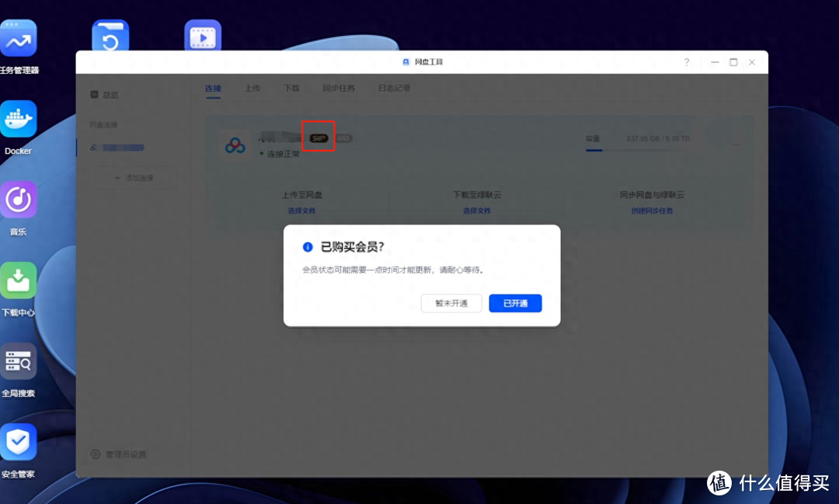Confirm membership with the 已开通 button
839x504 pixels.
(515, 304)
